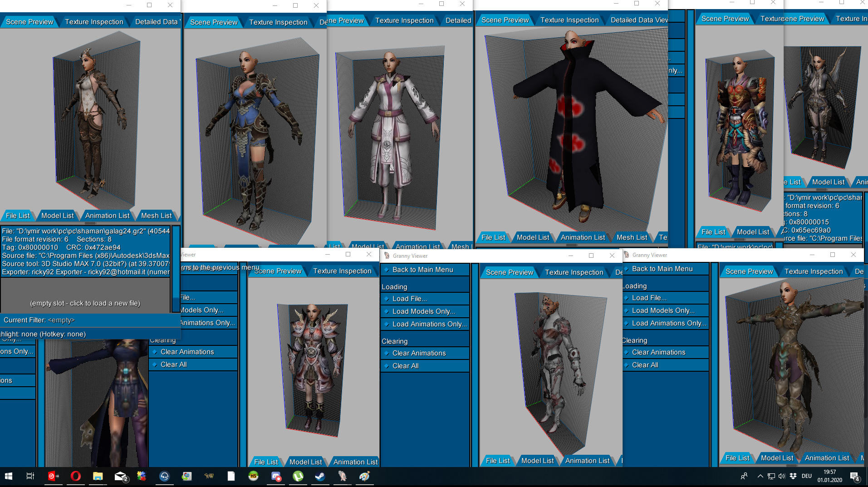The height and width of the screenshot is (487, 868).
Task: Open Steam from the taskbar
Action: point(320,476)
